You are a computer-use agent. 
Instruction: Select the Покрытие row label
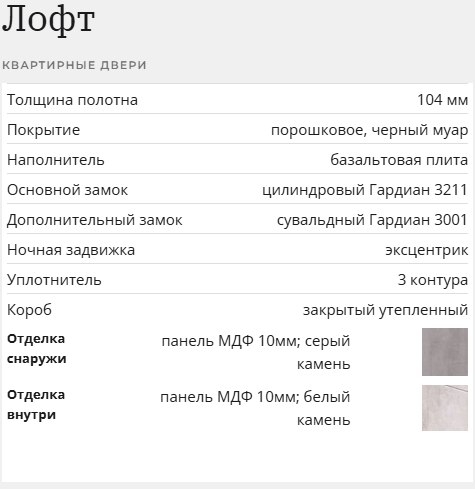coord(43,130)
